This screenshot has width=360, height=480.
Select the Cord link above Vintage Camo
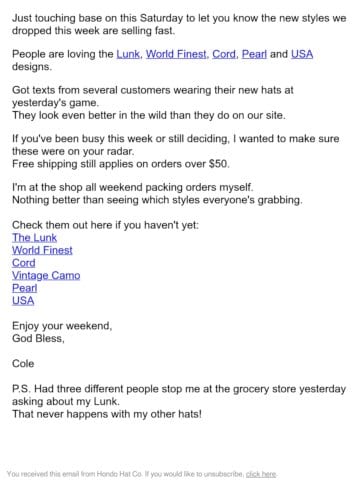[x=24, y=263]
